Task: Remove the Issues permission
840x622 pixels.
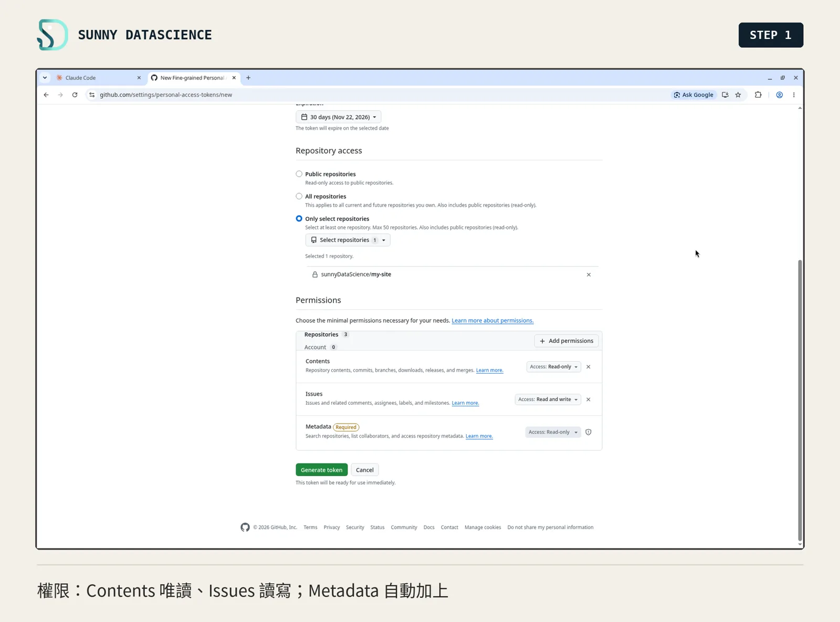Action: (x=589, y=399)
